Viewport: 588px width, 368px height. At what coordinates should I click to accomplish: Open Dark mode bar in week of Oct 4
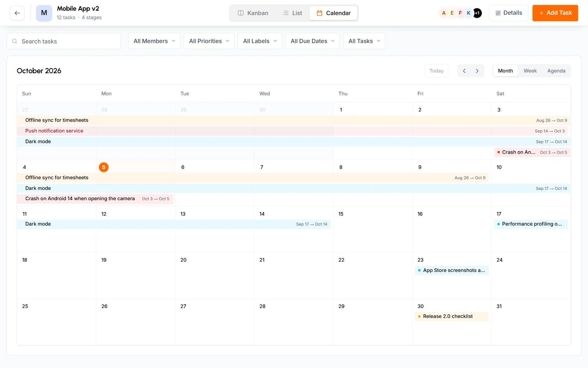pyautogui.click(x=294, y=188)
